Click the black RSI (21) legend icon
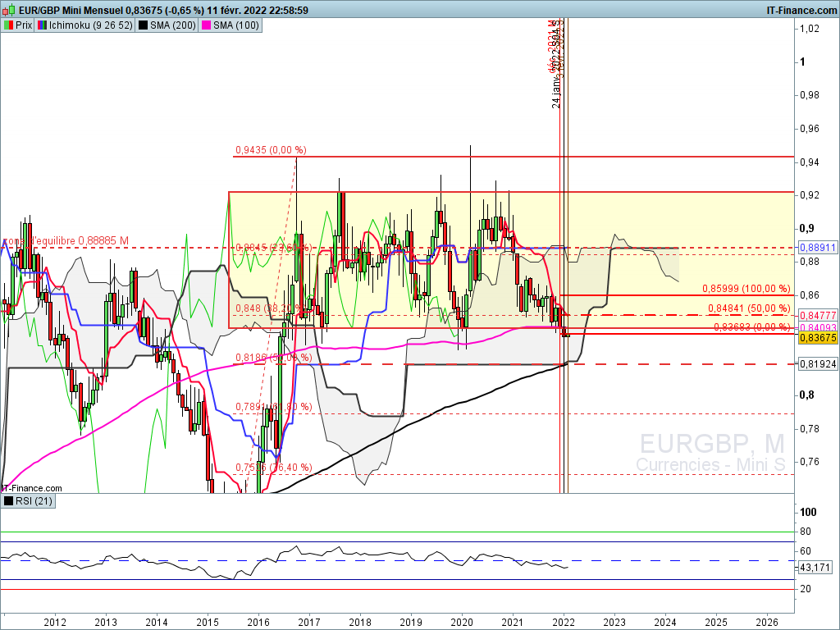 pos(9,501)
